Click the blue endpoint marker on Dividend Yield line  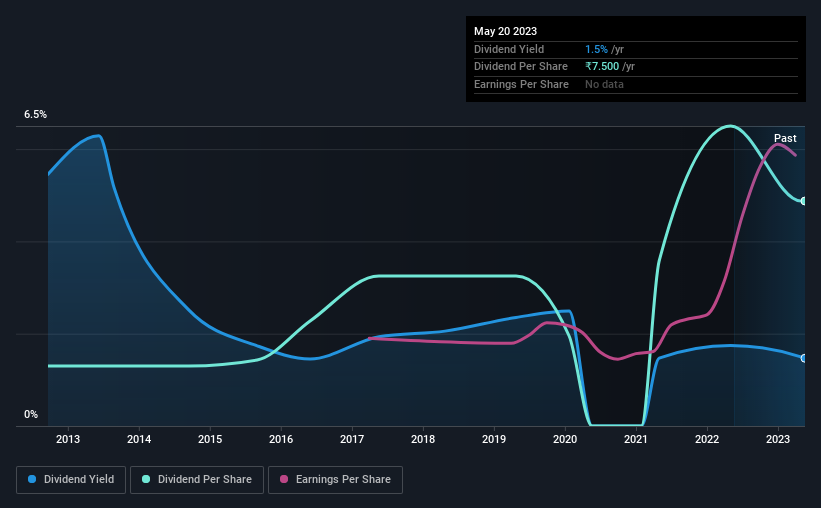point(804,358)
